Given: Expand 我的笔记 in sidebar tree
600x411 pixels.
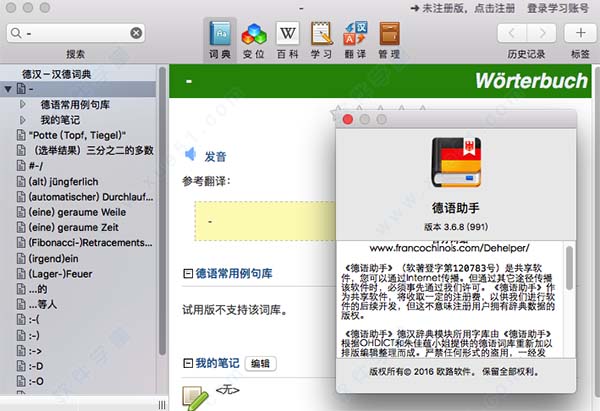Looking at the screenshot, I should point(23,120).
